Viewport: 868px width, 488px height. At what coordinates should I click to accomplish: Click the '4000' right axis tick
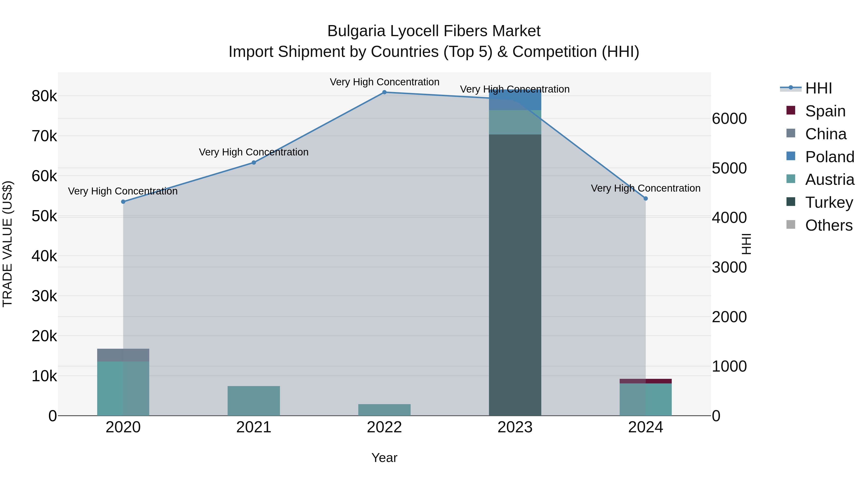pos(730,218)
